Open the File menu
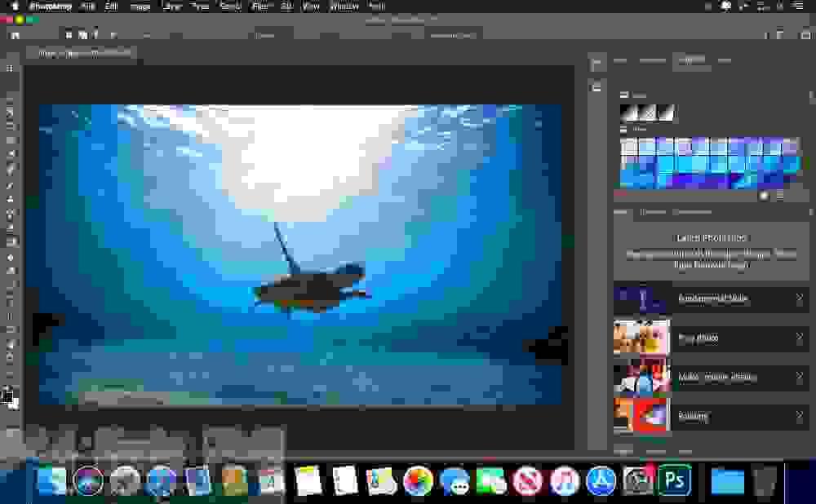Viewport: 816px width, 504px height. (x=87, y=7)
